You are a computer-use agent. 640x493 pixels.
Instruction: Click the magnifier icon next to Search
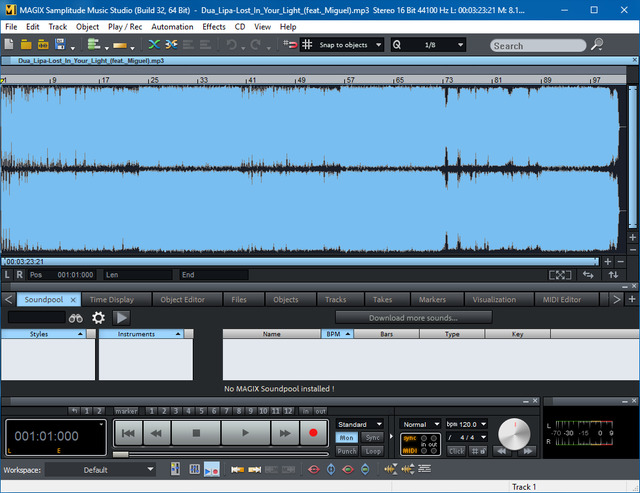(597, 45)
